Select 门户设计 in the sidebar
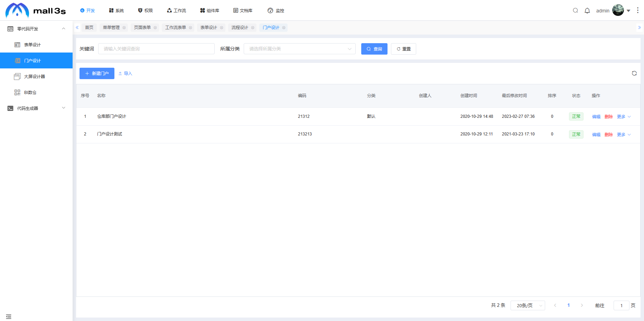Viewport: 644px width, 321px height. pyautogui.click(x=36, y=60)
